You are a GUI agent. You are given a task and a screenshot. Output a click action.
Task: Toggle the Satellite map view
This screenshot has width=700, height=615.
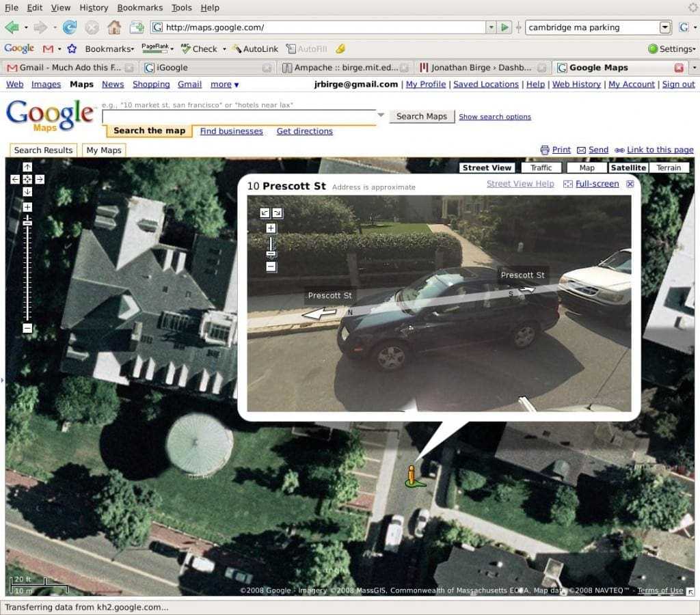coord(628,167)
